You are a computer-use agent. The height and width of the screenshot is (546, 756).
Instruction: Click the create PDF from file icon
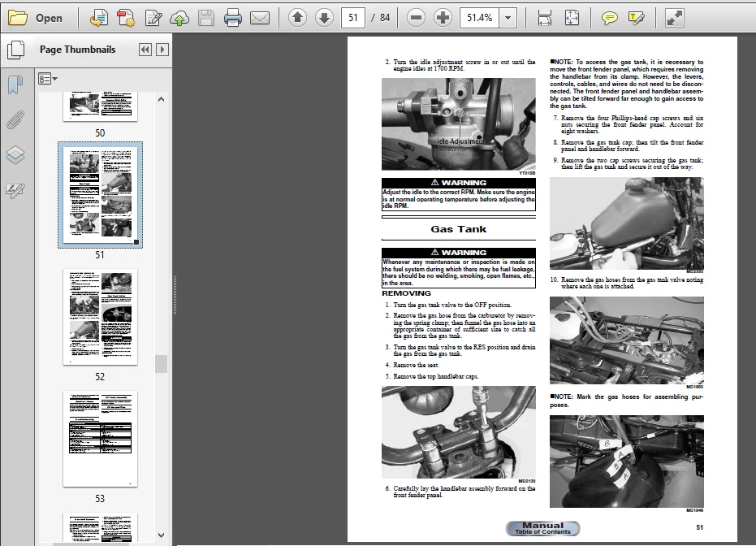click(x=98, y=19)
